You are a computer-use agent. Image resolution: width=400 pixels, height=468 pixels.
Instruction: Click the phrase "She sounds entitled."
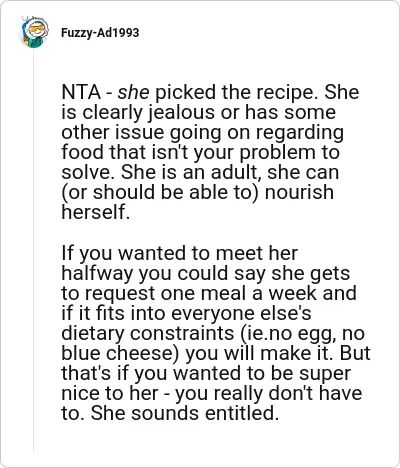(185, 413)
